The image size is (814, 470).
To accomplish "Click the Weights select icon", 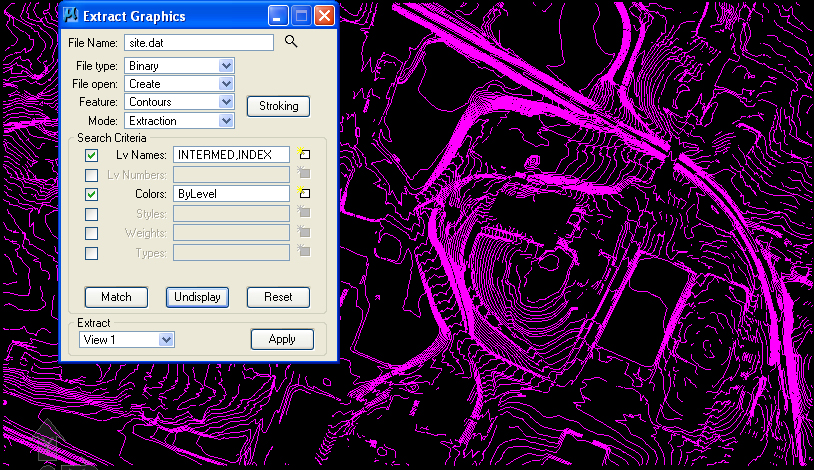I will coord(304,232).
